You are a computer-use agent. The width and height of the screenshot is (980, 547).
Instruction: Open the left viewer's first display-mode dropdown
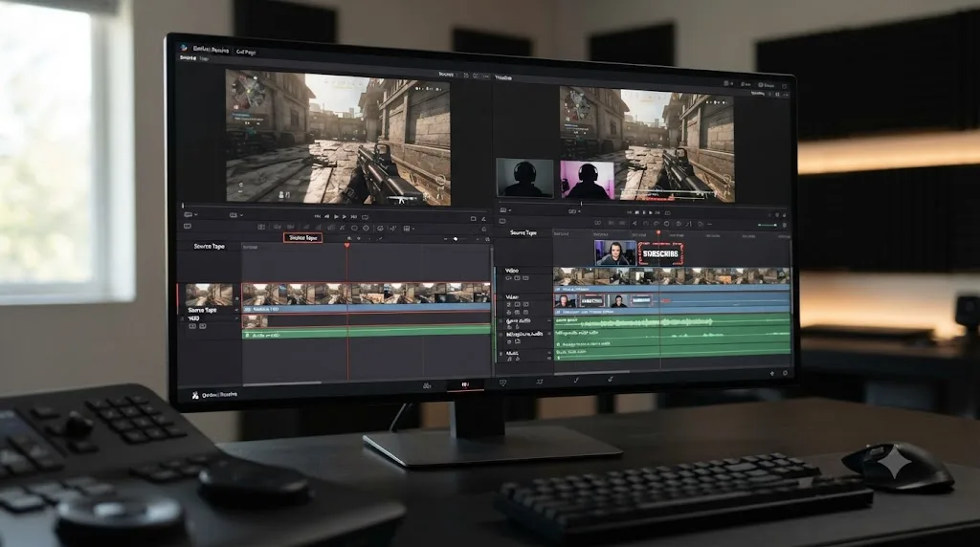coord(190,215)
